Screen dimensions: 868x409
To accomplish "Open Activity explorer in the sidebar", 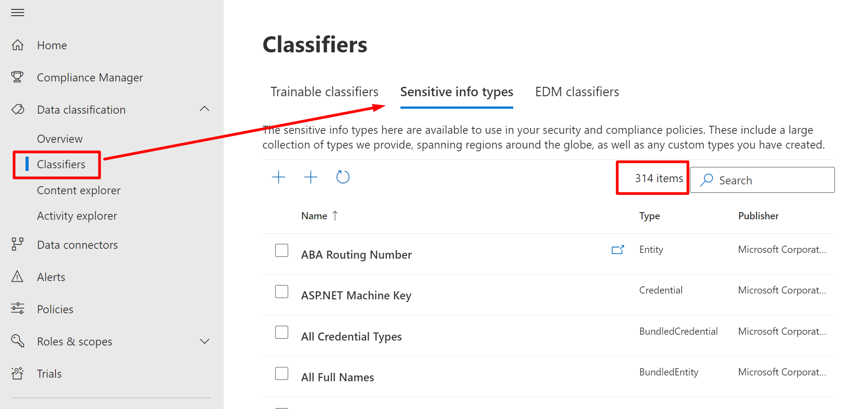I will pos(77,216).
